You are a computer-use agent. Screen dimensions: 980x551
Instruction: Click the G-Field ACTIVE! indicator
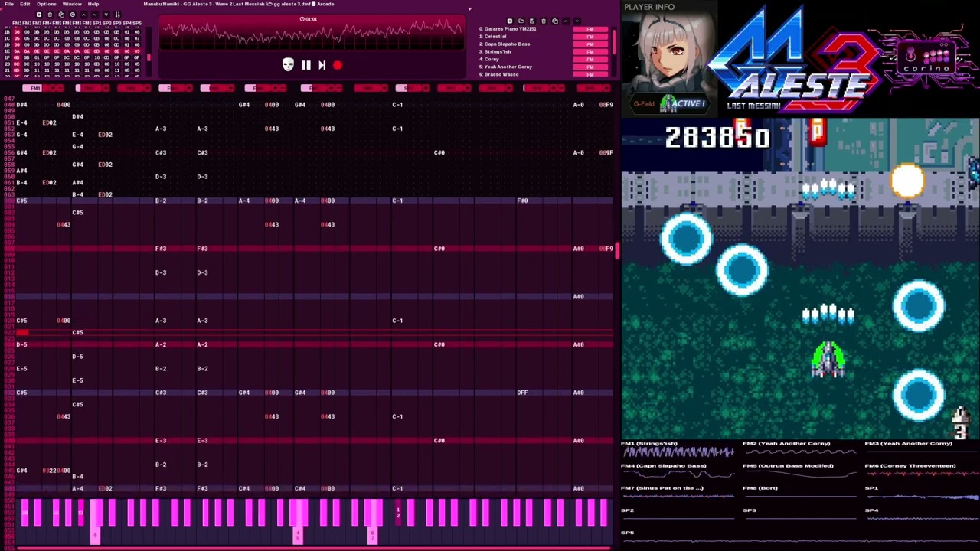[670, 103]
